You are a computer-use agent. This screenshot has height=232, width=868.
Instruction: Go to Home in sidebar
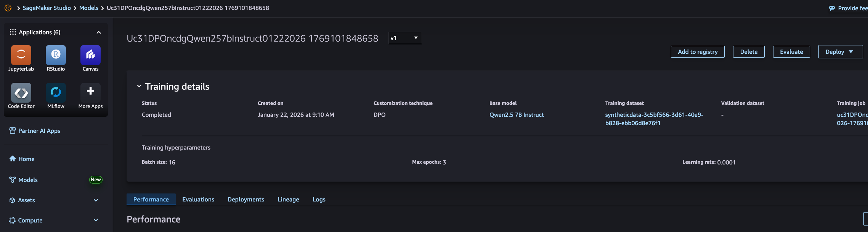[26, 159]
